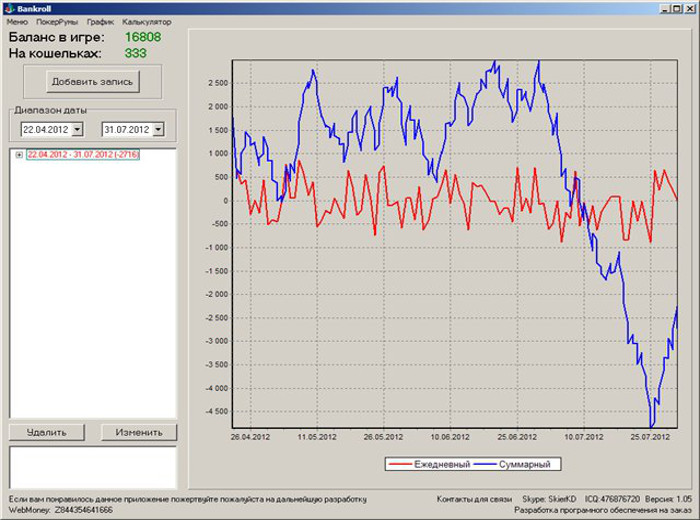Expand the 22.04.2012 - 31.07.2012 tree node

(x=19, y=155)
